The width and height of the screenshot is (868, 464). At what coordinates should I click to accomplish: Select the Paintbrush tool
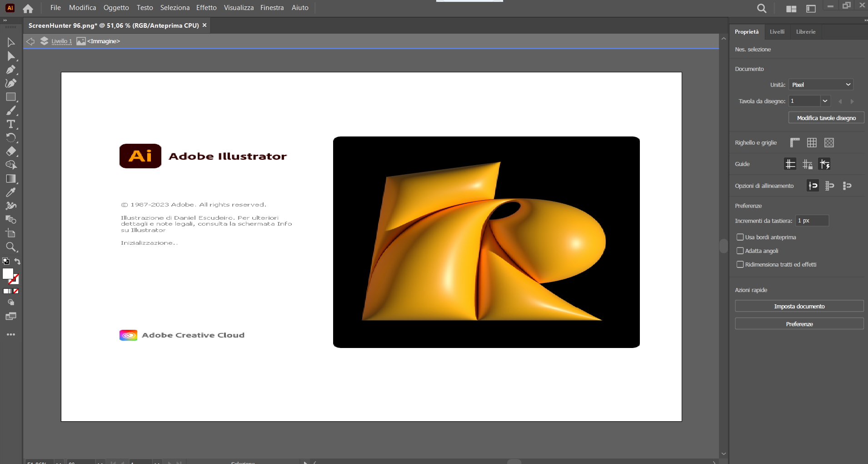coord(11,111)
